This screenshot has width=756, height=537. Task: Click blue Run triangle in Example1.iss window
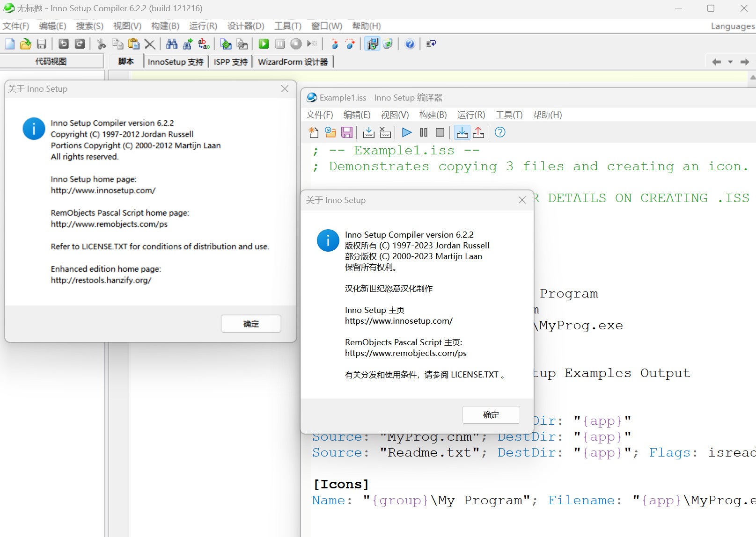pos(407,133)
